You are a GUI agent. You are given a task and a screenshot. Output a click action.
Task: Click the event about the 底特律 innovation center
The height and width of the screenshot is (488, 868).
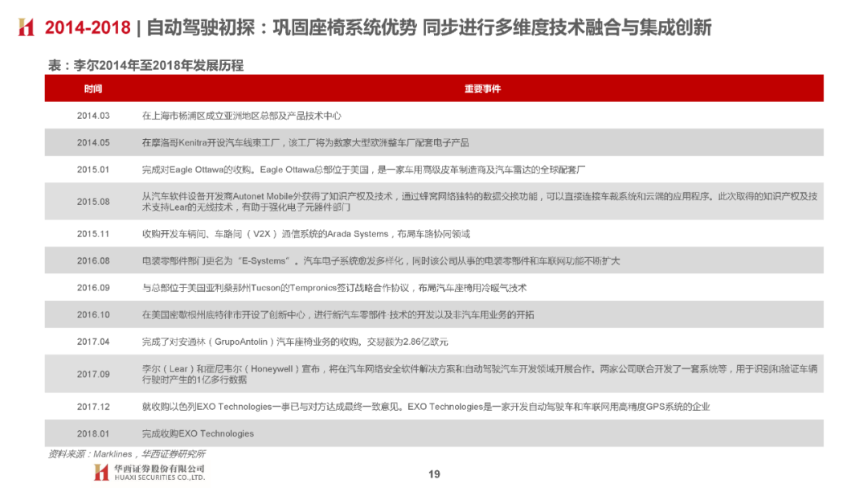(338, 314)
